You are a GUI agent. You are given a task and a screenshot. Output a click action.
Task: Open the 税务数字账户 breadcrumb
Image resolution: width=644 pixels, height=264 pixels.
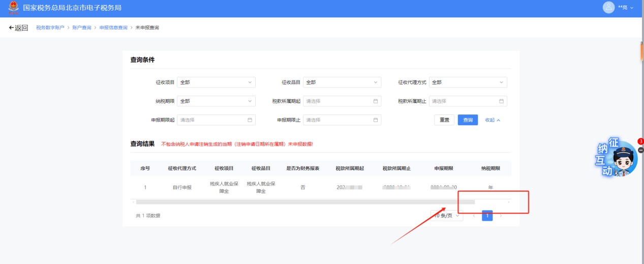50,27
